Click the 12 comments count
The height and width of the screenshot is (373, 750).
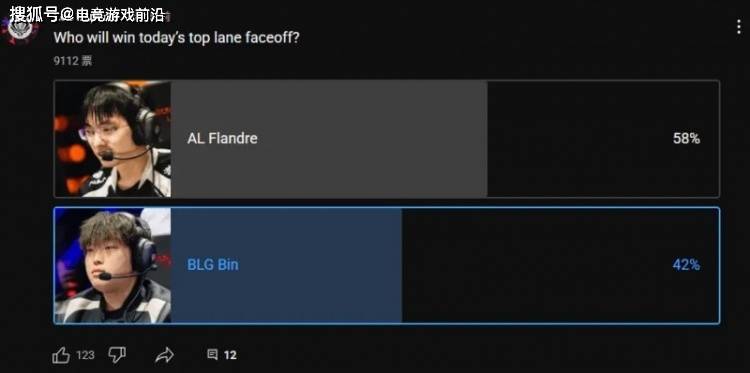click(230, 355)
